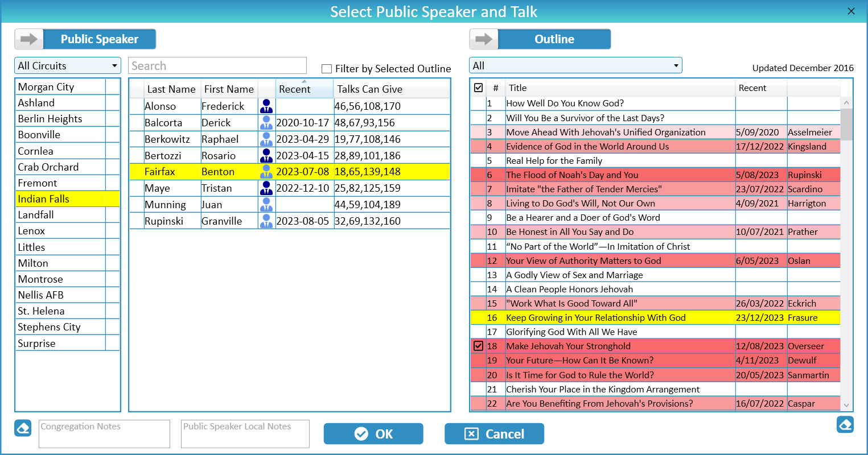This screenshot has height=455, width=868.
Task: Sort speakers by Recent column header
Action: [305, 89]
